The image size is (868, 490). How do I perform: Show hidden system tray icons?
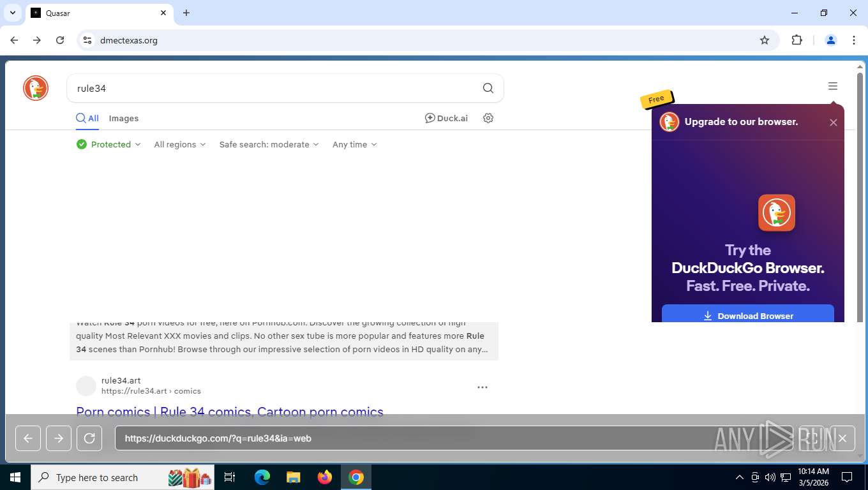point(740,477)
